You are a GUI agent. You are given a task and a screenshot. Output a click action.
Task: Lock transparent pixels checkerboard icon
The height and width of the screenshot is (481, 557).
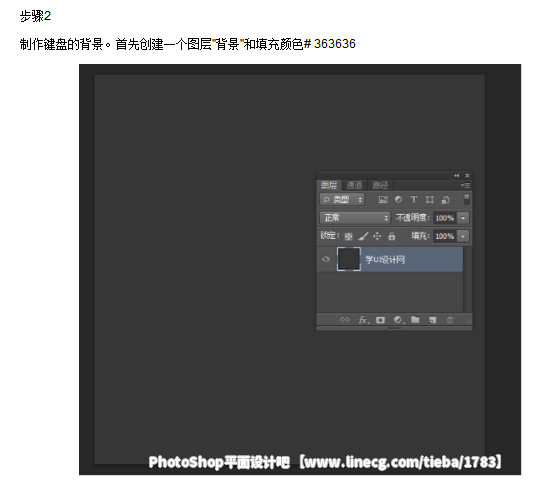point(348,236)
